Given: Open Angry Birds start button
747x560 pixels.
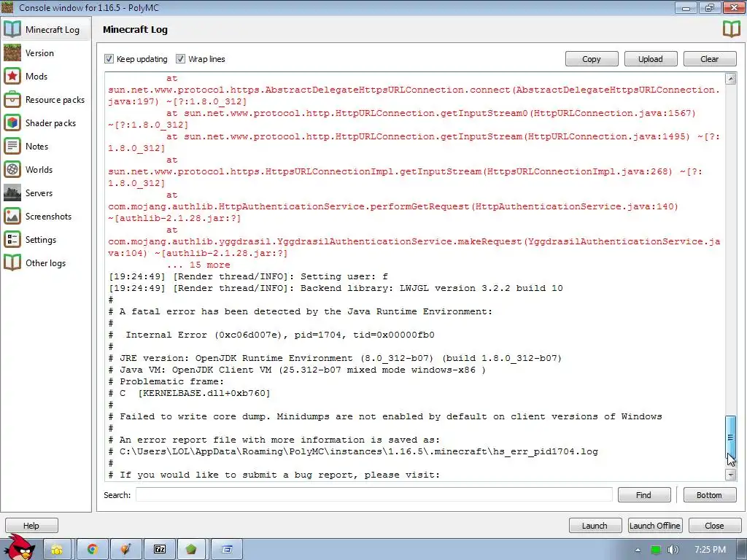Looking at the screenshot, I should [x=20, y=548].
